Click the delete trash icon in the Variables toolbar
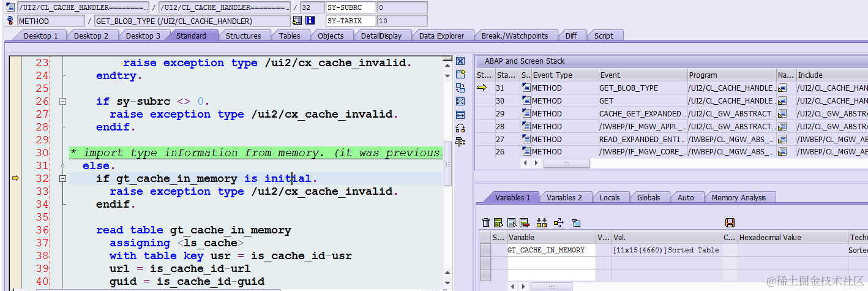 point(486,222)
